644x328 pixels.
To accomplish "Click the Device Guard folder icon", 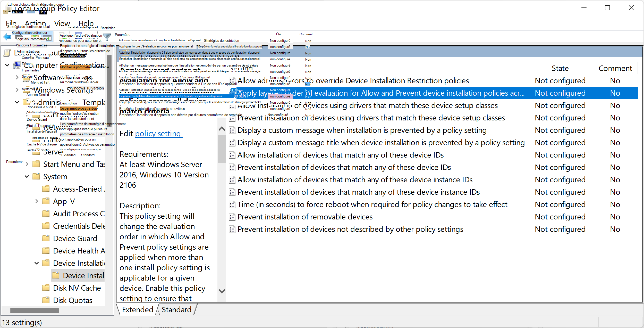I will pyautogui.click(x=46, y=238).
